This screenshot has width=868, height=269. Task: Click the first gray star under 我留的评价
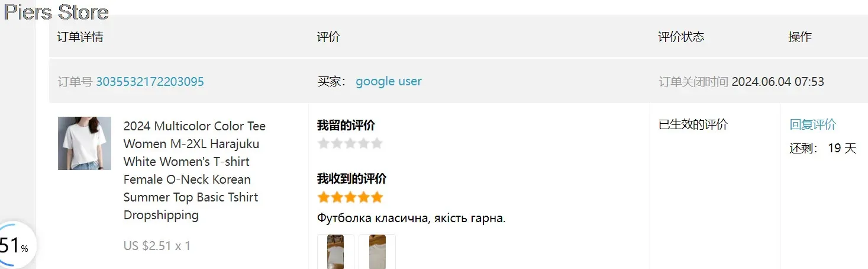[323, 143]
